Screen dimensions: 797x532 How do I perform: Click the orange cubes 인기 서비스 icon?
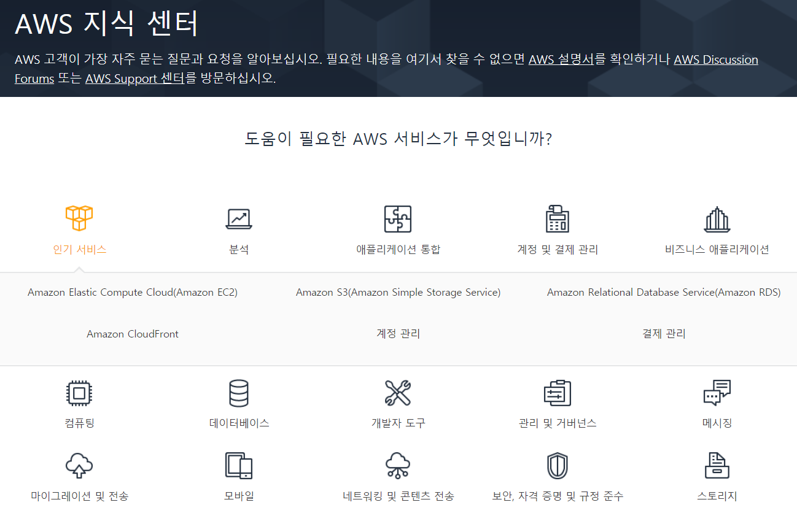tap(79, 218)
